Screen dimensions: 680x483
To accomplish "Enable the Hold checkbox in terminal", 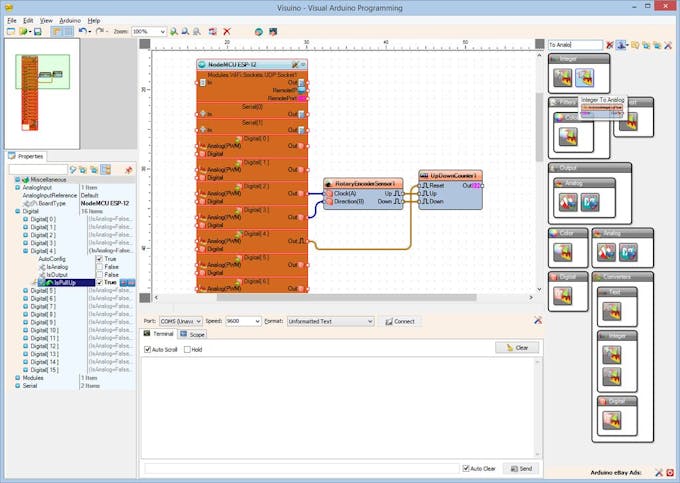I will 187,349.
